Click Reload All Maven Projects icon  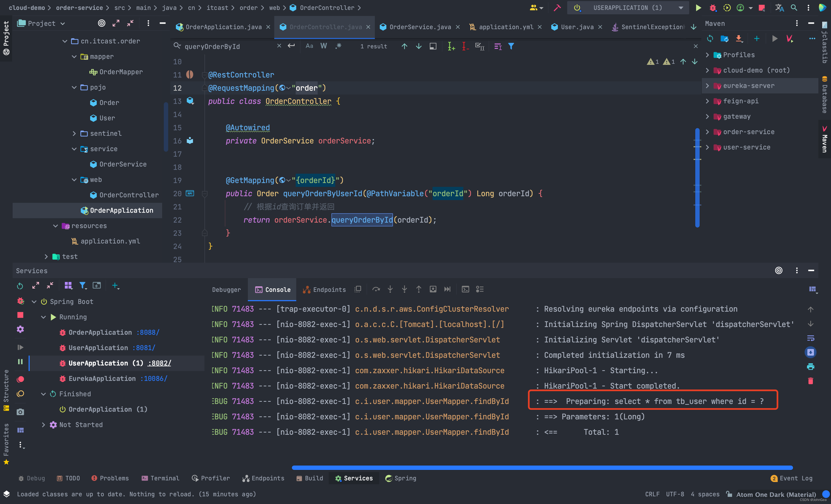point(710,39)
